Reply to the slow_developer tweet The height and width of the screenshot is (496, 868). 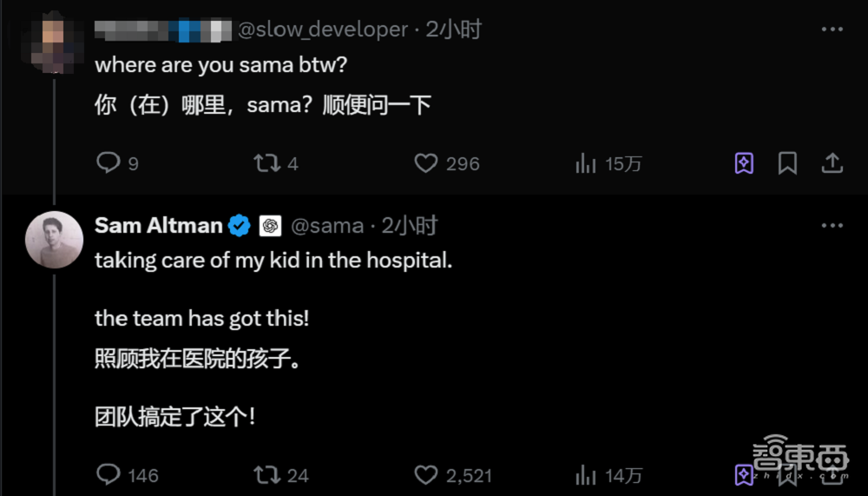point(108,163)
